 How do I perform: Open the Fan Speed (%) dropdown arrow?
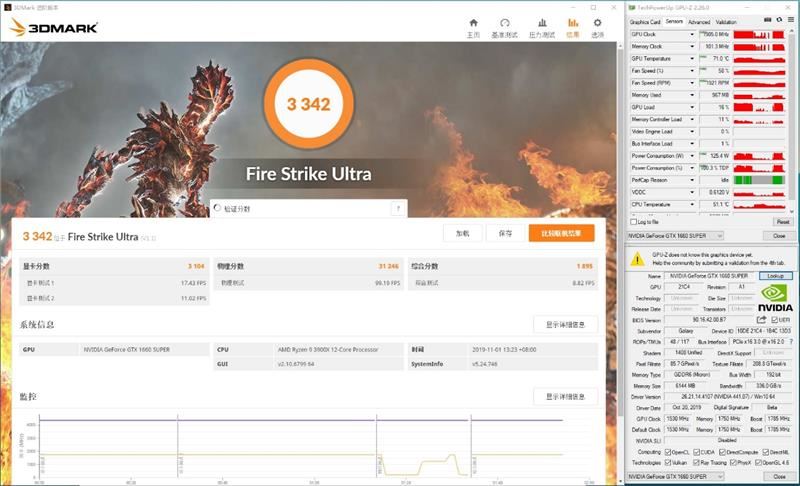pos(692,71)
